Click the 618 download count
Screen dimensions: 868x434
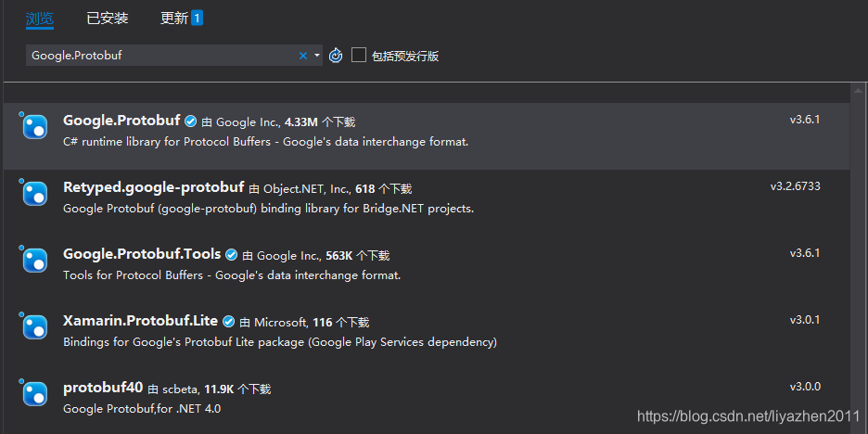(x=365, y=189)
